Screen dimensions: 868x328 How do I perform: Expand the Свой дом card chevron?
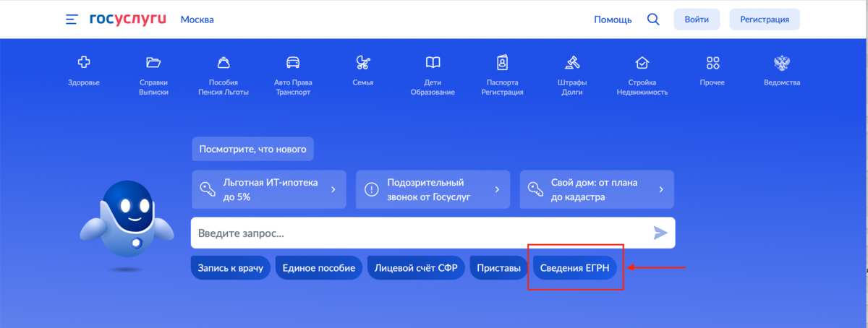pyautogui.click(x=661, y=189)
